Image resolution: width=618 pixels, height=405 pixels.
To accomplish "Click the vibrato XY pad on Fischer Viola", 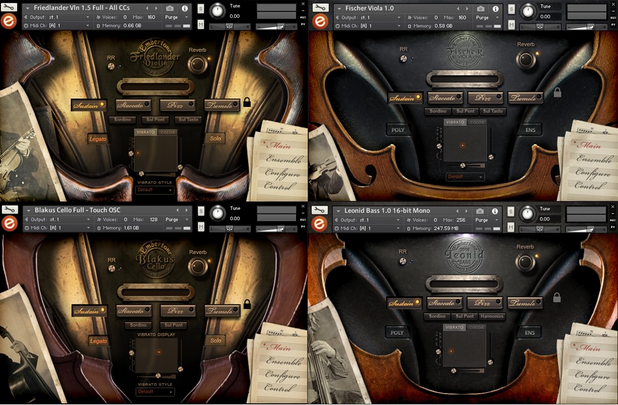I will (465, 143).
